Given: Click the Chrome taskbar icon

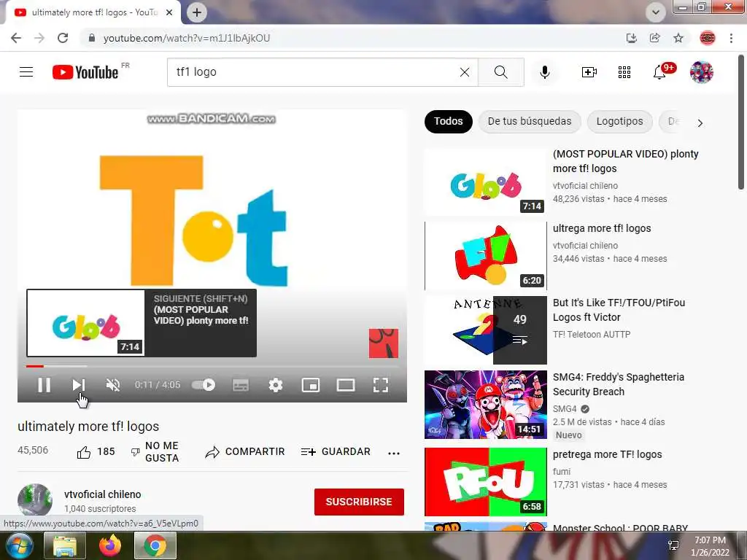Looking at the screenshot, I should [155, 545].
